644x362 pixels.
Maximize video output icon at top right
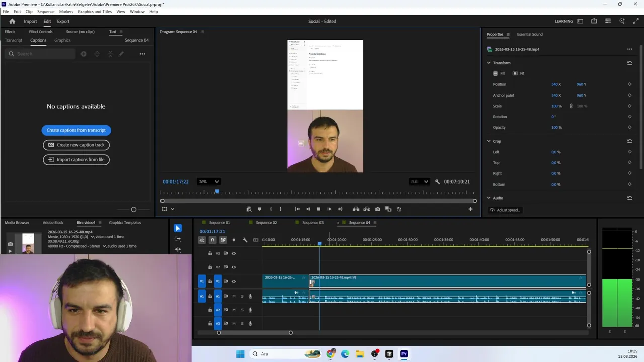point(636,21)
